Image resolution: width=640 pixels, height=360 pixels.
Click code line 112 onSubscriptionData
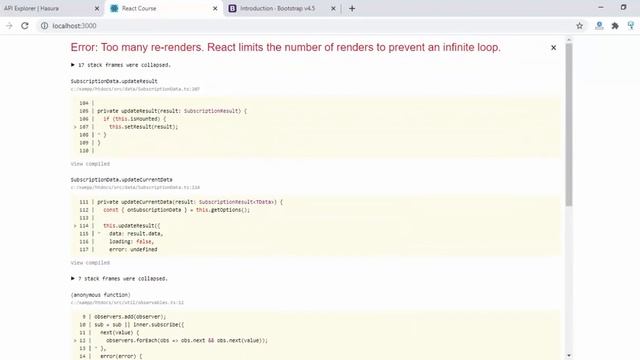(176, 210)
